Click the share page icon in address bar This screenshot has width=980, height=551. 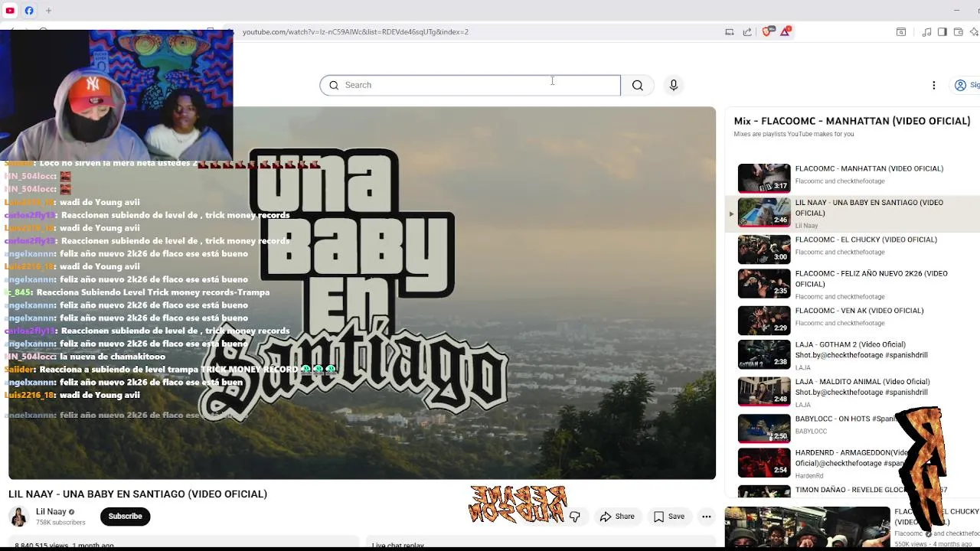tap(747, 32)
